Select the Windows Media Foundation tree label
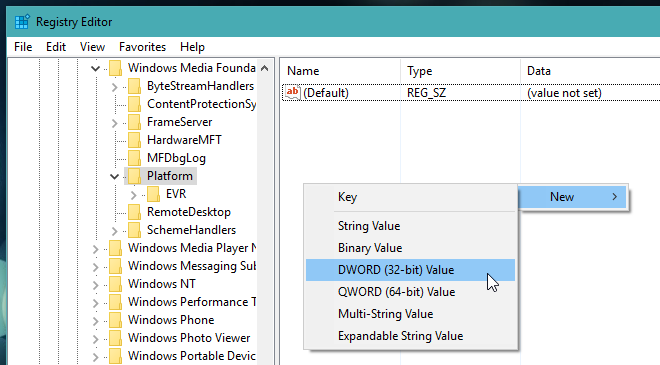660x365 pixels. tap(192, 68)
